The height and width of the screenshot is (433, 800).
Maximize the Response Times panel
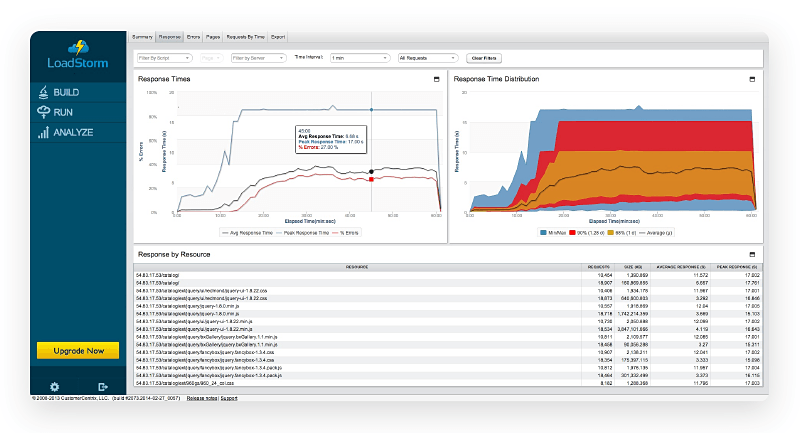436,79
